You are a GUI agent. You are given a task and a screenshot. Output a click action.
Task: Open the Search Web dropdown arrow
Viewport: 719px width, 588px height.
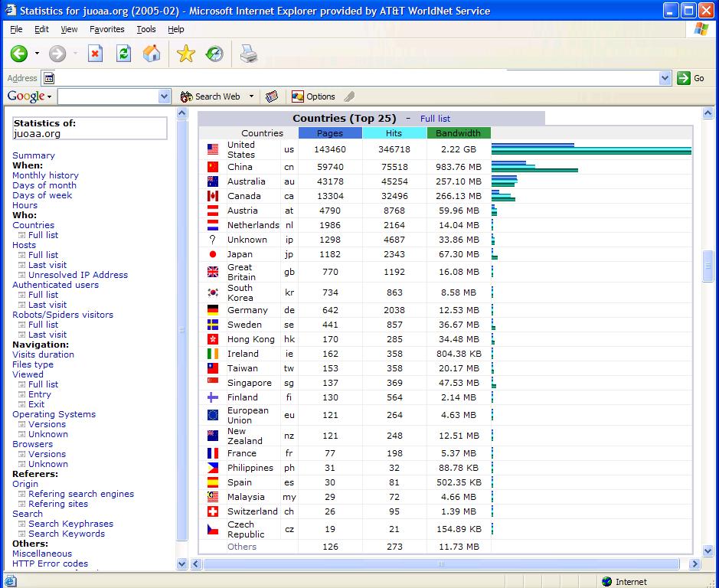coord(251,96)
